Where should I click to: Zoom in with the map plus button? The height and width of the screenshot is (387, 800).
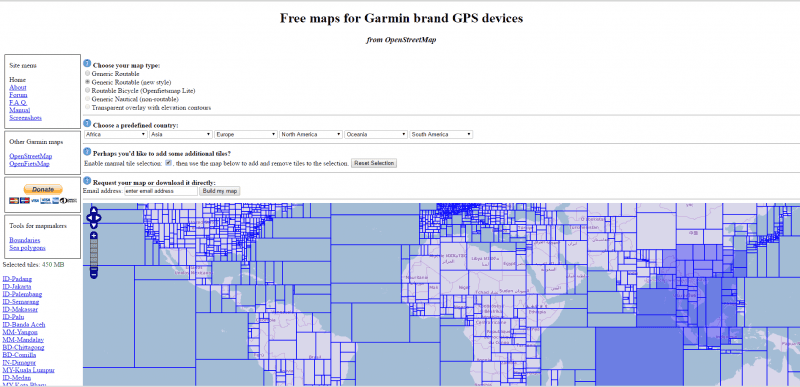coord(94,236)
